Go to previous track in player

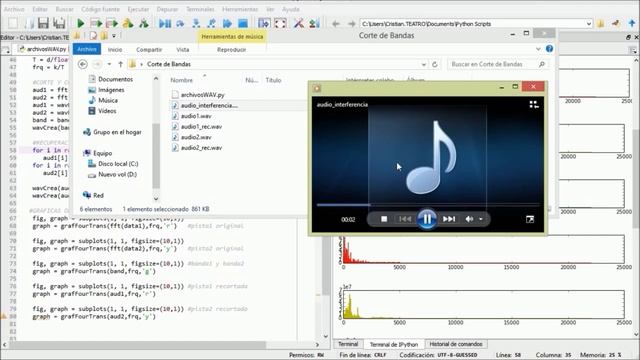tap(405, 219)
